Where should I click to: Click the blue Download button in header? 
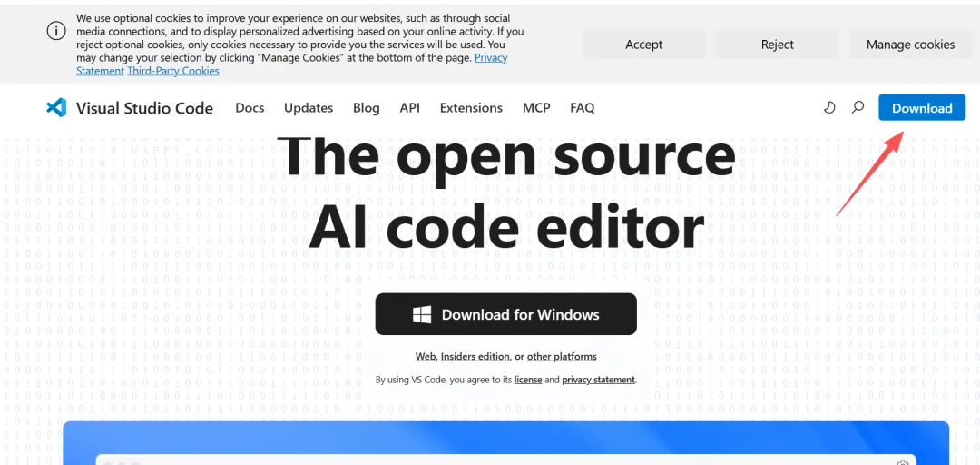pos(922,108)
